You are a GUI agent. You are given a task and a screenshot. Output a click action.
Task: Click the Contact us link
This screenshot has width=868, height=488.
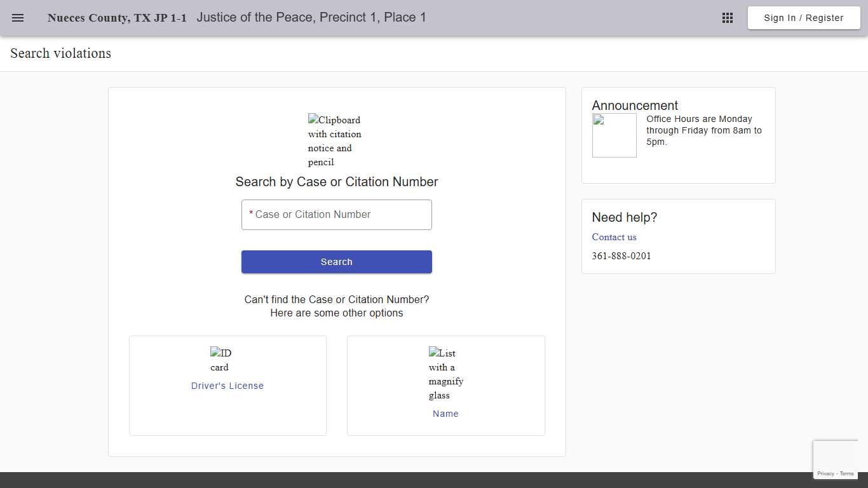(614, 237)
